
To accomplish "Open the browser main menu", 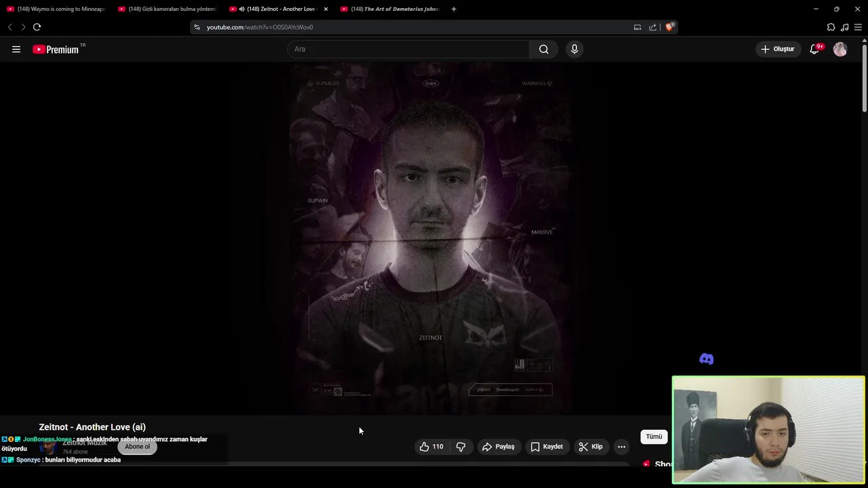I will [858, 27].
